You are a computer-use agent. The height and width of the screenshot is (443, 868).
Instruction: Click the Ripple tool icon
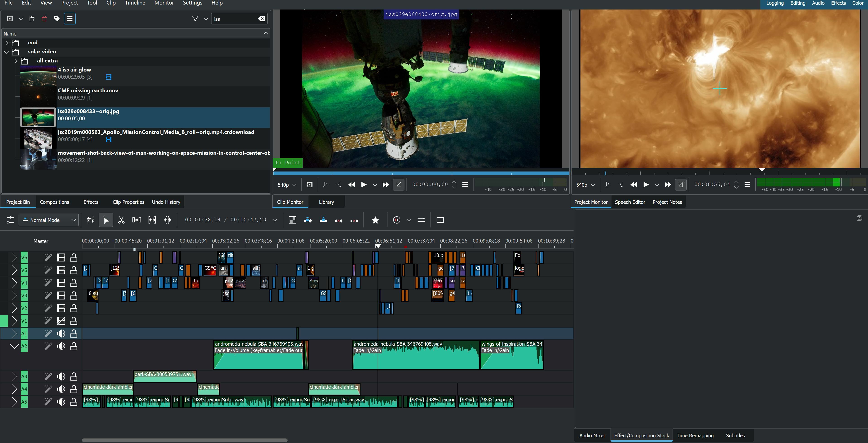(168, 220)
